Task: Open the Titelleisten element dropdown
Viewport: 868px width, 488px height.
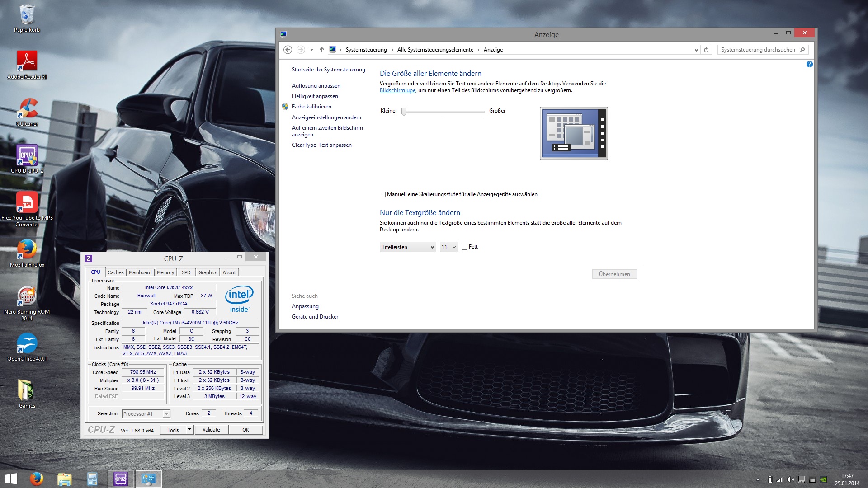Action: tap(408, 247)
